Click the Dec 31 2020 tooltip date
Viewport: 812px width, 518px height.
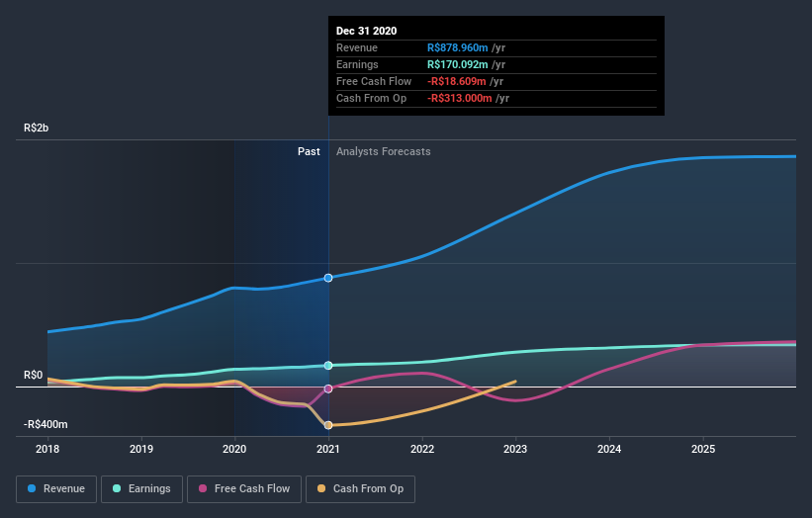pos(366,31)
